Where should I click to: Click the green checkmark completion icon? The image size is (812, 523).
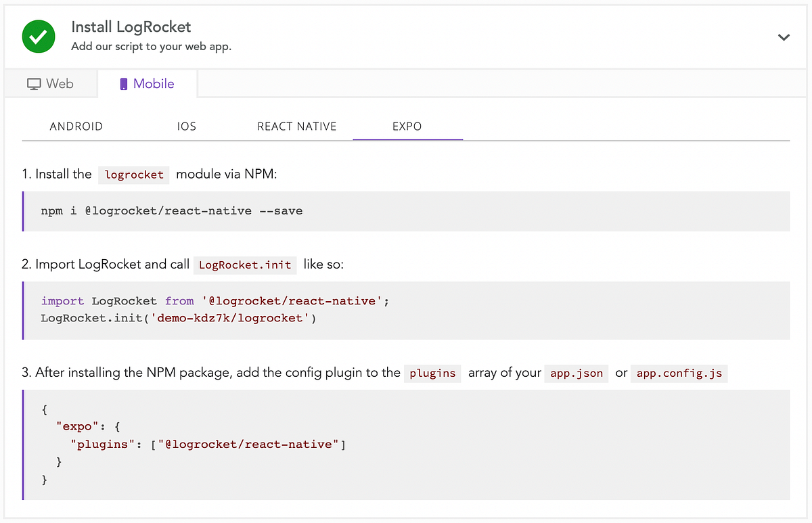(x=39, y=37)
